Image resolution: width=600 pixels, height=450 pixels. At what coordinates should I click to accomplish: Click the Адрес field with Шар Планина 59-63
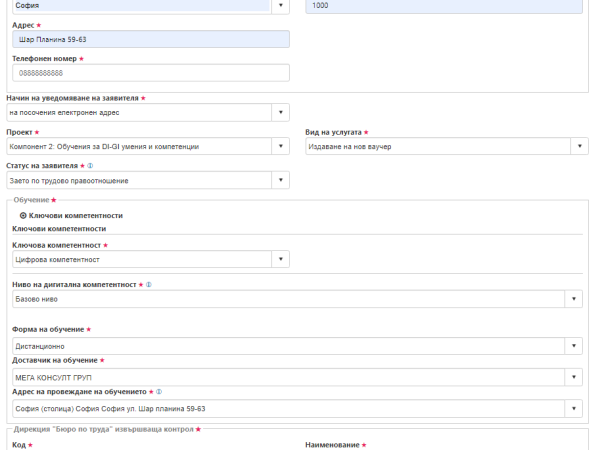coord(151,39)
